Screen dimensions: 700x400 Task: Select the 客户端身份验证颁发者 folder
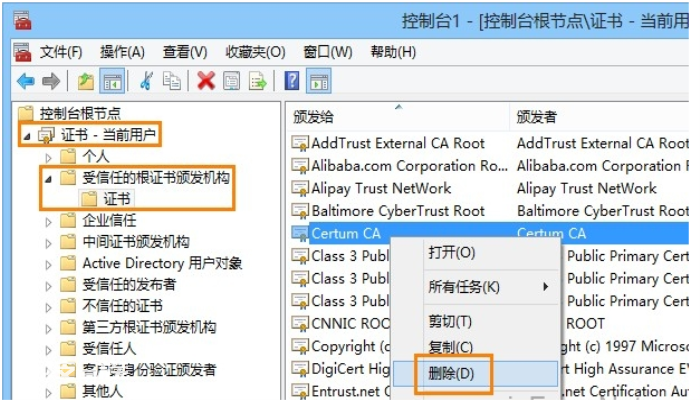click(x=149, y=369)
